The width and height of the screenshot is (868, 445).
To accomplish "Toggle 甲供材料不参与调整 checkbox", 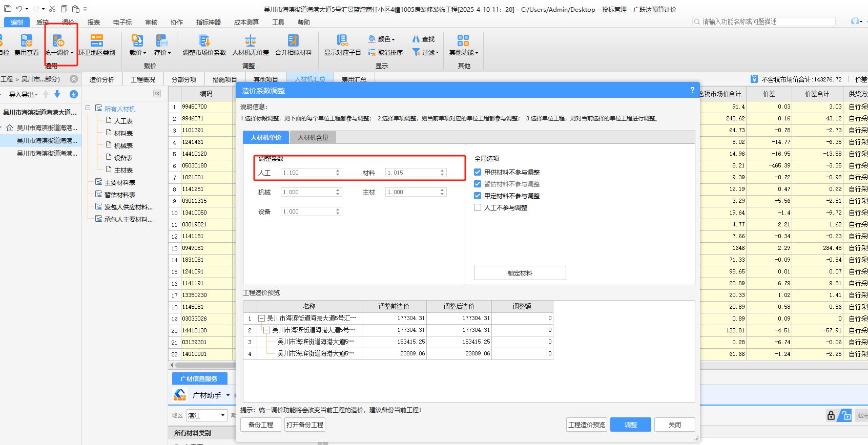I will [478, 172].
